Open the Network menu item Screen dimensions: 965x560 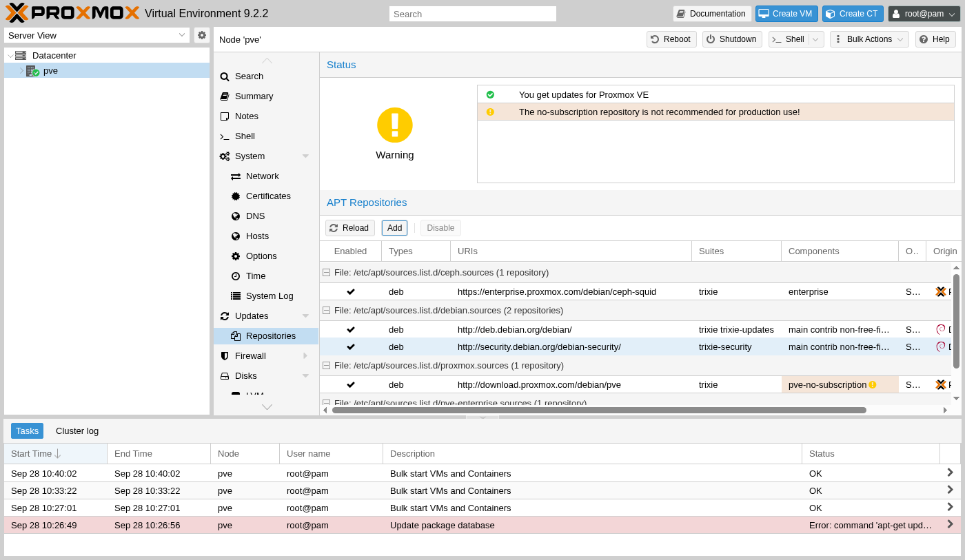pos(266,176)
